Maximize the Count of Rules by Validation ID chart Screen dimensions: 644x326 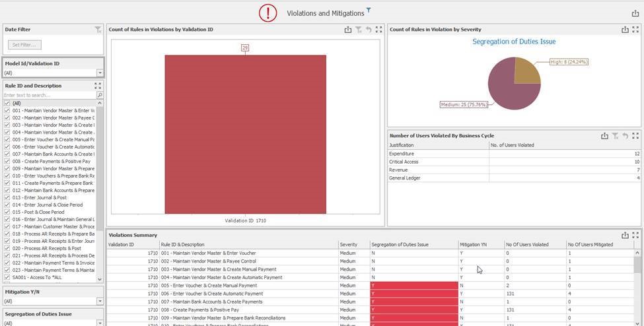[x=378, y=30]
